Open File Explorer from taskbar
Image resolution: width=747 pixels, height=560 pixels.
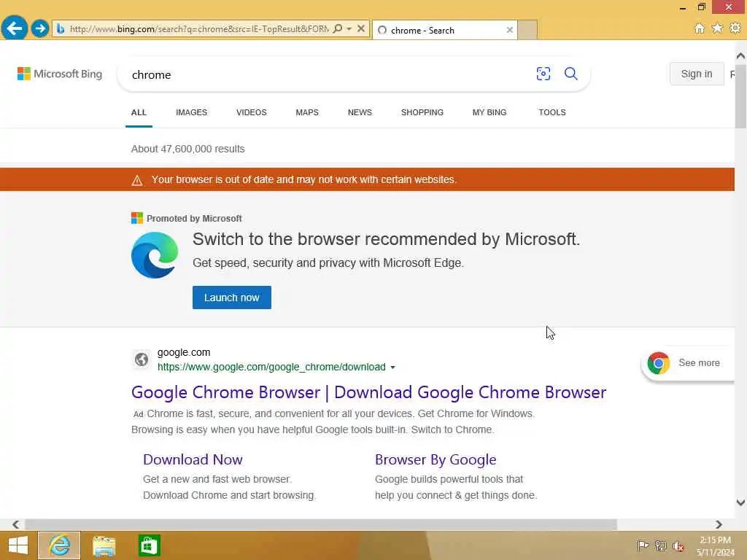104,545
